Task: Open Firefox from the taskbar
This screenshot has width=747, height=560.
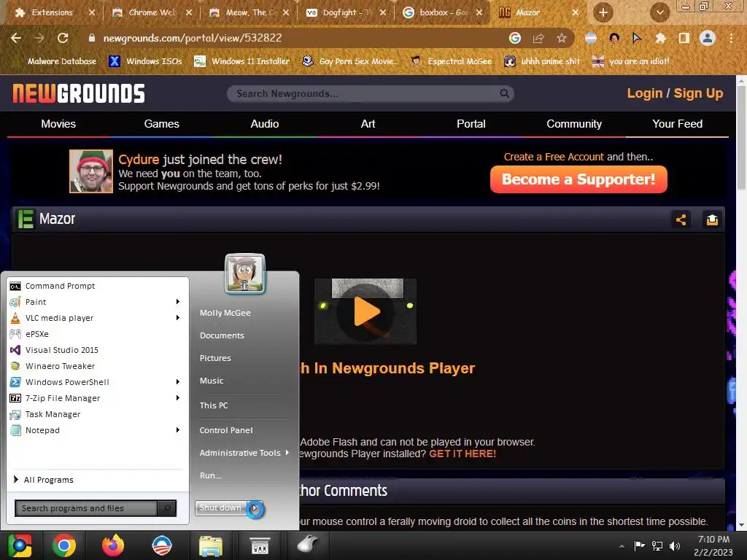Action: tap(113, 545)
